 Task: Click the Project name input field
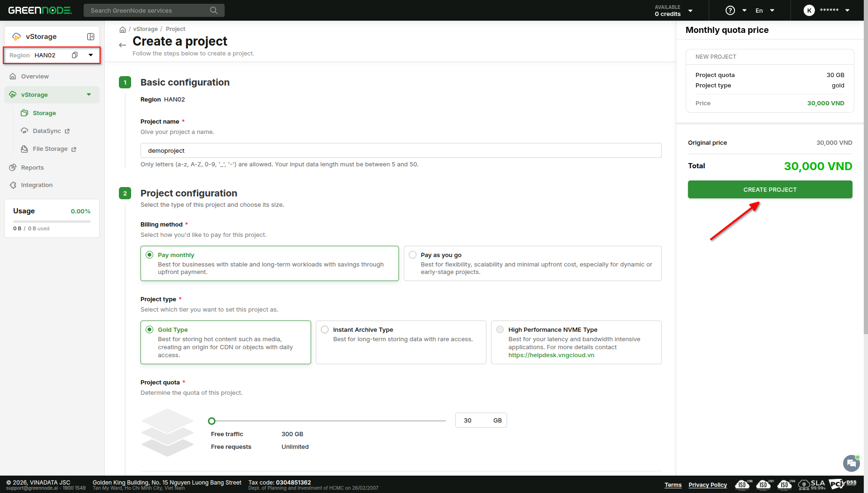pos(400,150)
